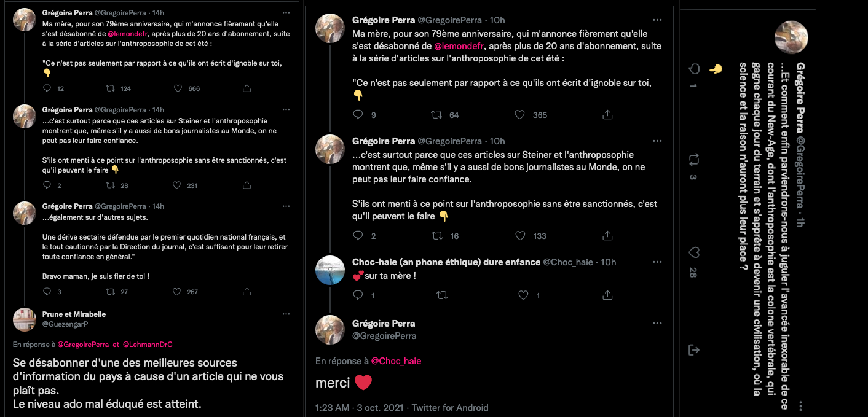Like Choc-haie's "sur ta mère" tweet
Viewport: 868px width, 417px height.
pos(523,295)
